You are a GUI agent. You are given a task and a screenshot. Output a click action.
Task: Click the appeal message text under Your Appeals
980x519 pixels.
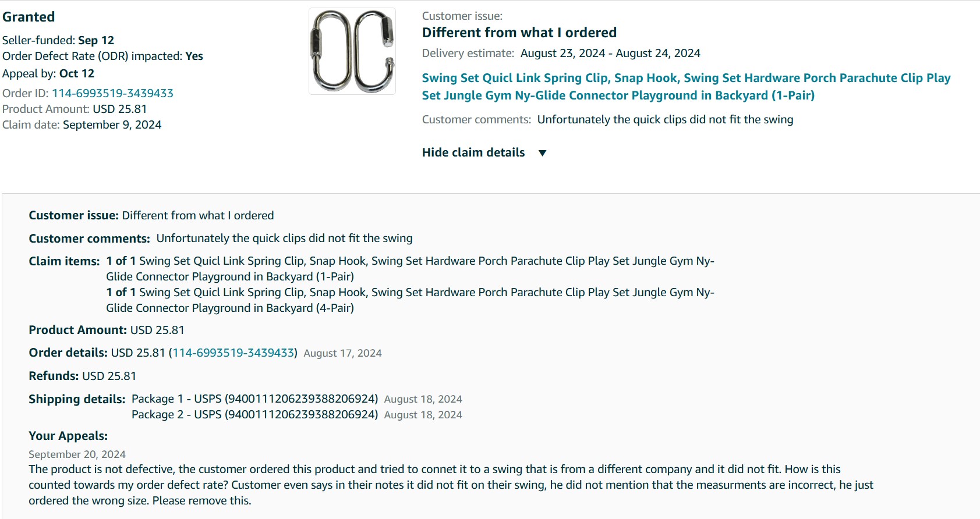[451, 485]
